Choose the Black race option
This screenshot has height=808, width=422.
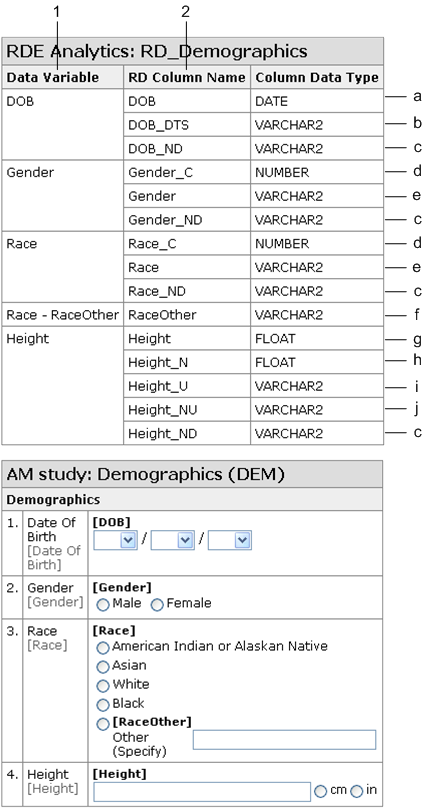click(103, 704)
